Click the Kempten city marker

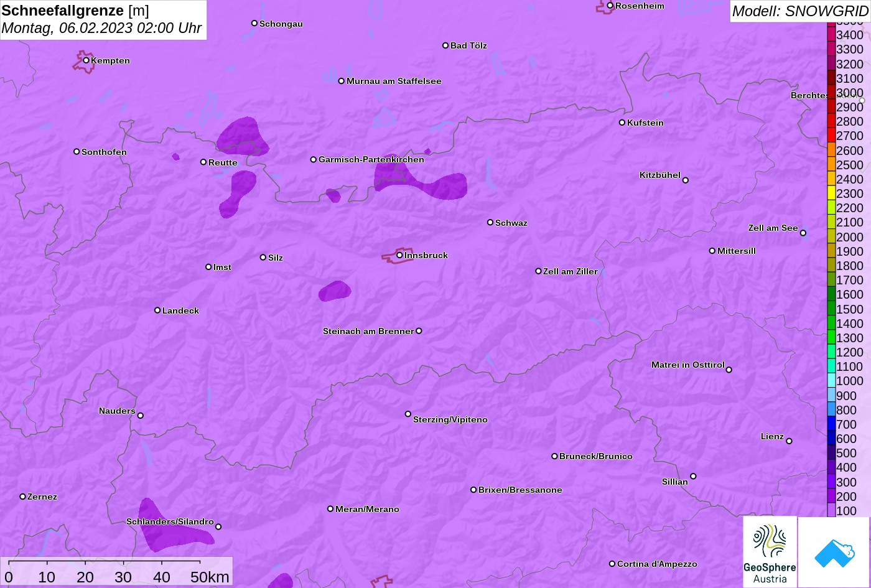86,60
